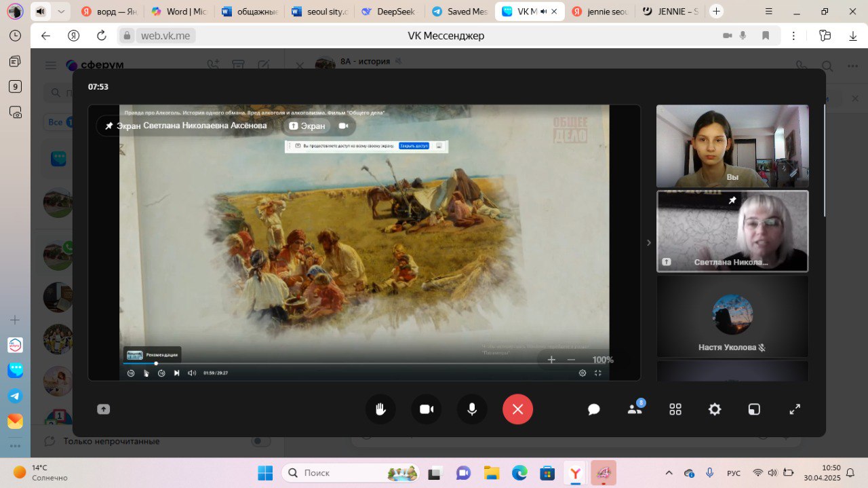This screenshot has width=868, height=488.
Task: Switch to the Word | Microsoft tab
Action: pyautogui.click(x=178, y=12)
